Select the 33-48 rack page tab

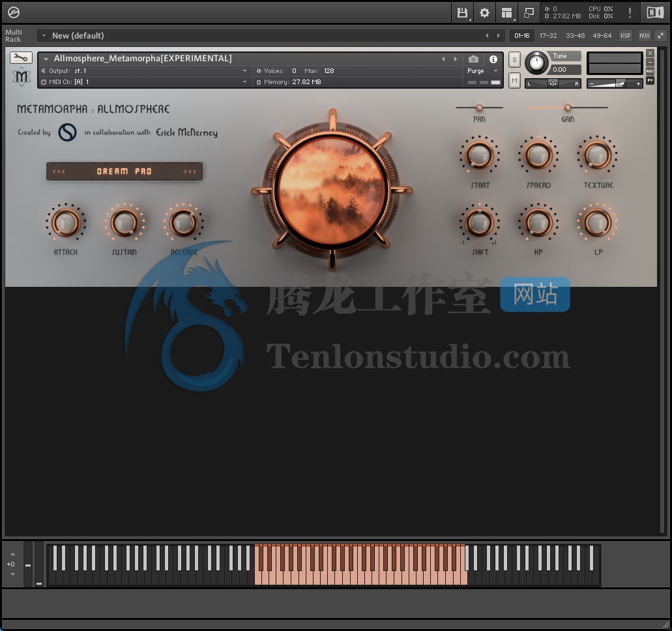tap(575, 36)
